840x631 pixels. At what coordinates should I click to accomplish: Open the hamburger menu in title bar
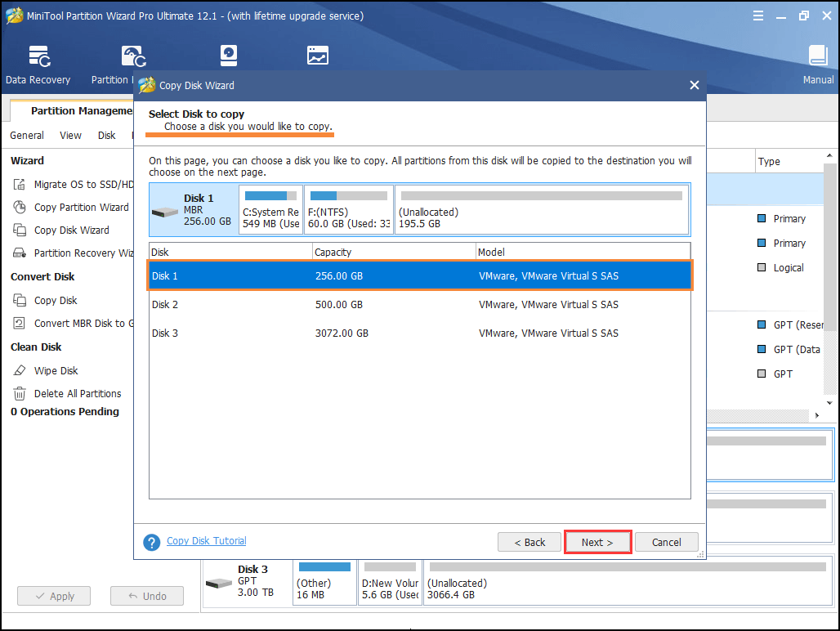(758, 16)
